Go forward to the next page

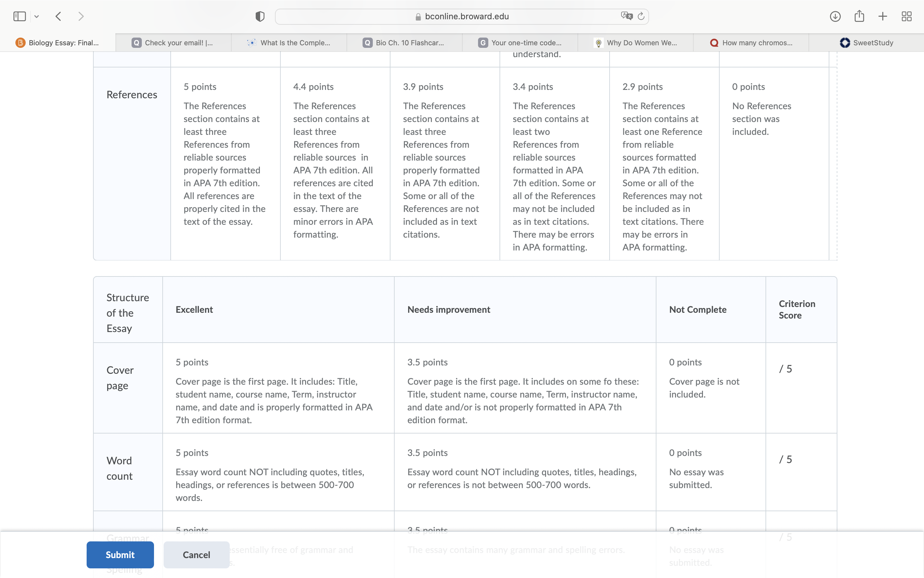(x=81, y=16)
